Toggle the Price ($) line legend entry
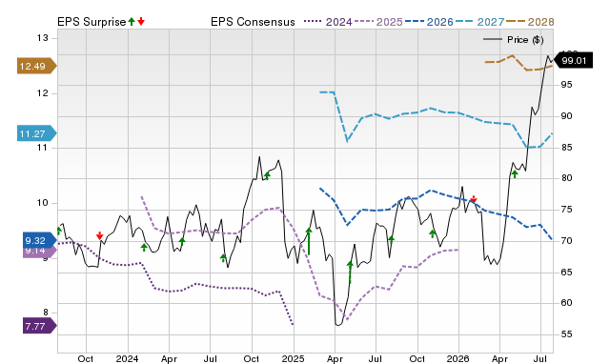Image resolution: width=610 pixels, height=364 pixels. coord(514,40)
